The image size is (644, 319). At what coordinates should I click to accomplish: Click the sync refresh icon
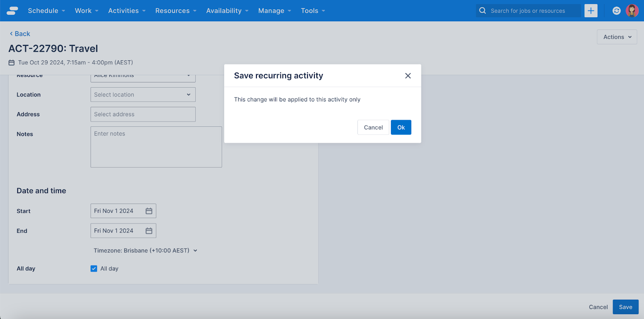coord(616,11)
